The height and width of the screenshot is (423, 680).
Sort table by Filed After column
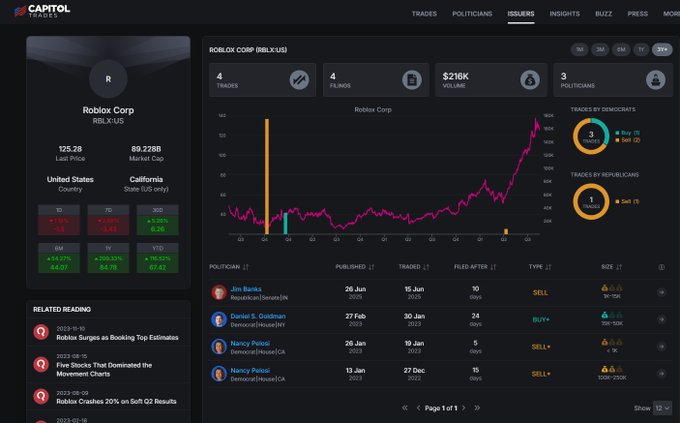click(475, 267)
